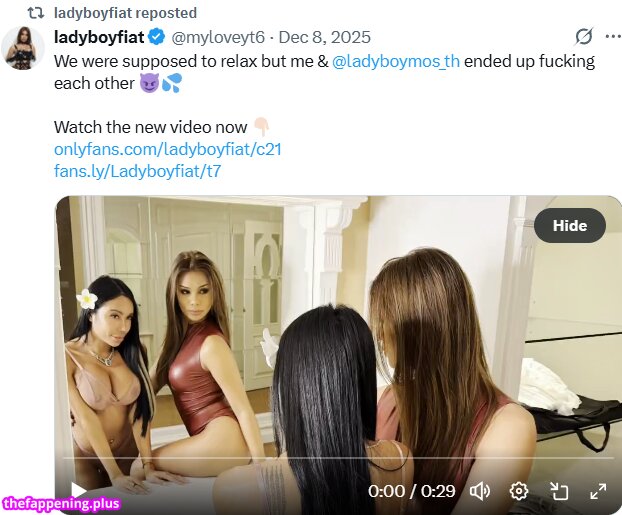622x515 pixels.
Task: Open the three-dot more options menu
Action: 613,37
